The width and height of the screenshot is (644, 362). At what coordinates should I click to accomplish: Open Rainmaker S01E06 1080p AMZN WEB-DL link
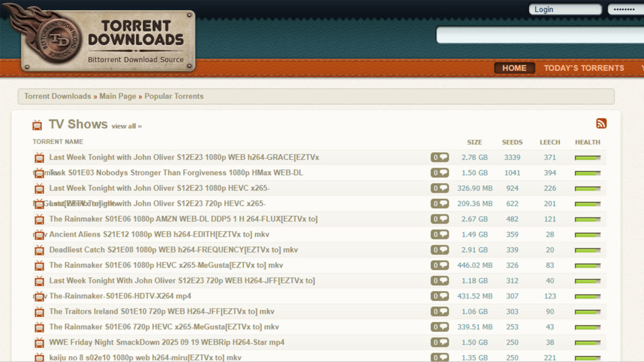184,219
